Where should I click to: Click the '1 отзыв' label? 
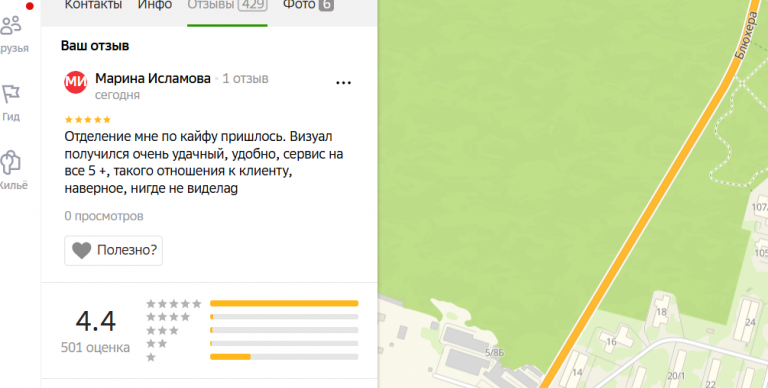pos(245,78)
